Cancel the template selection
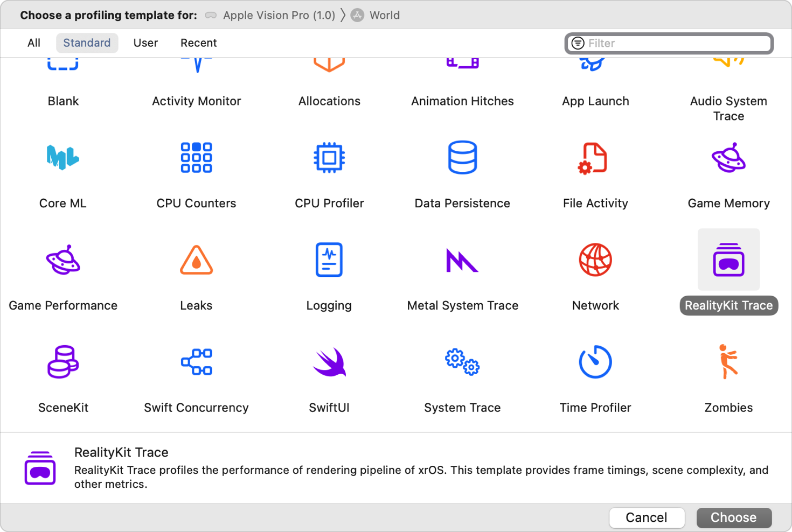792x532 pixels. pos(647,517)
